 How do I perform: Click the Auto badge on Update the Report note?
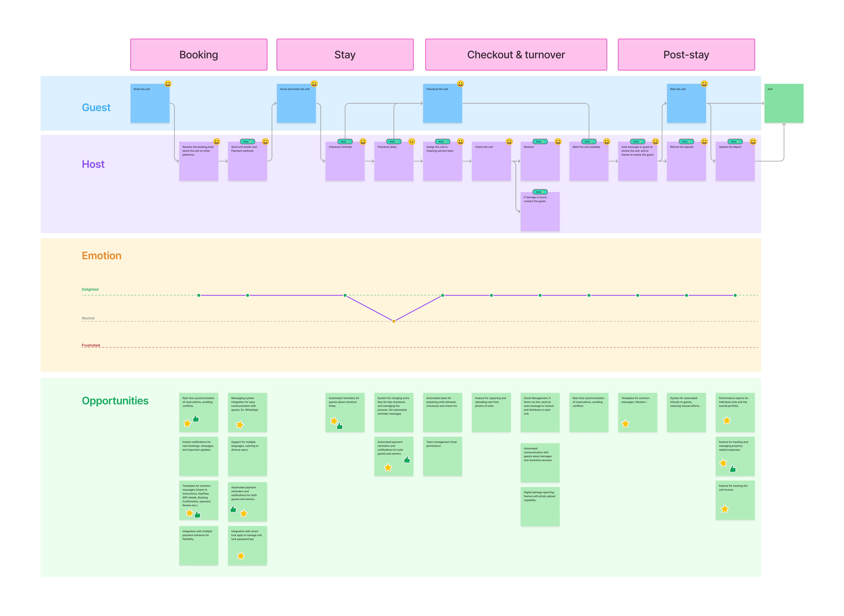pyautogui.click(x=735, y=141)
